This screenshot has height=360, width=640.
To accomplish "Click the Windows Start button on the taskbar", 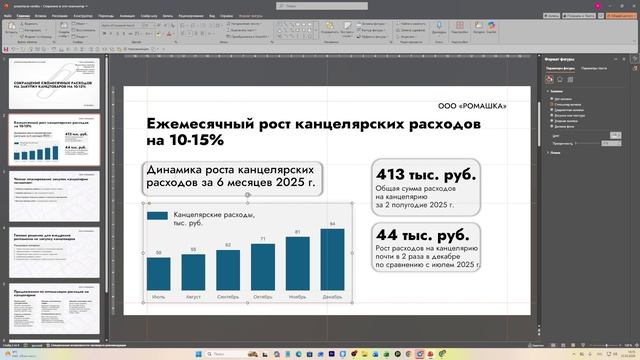I will [199, 354].
